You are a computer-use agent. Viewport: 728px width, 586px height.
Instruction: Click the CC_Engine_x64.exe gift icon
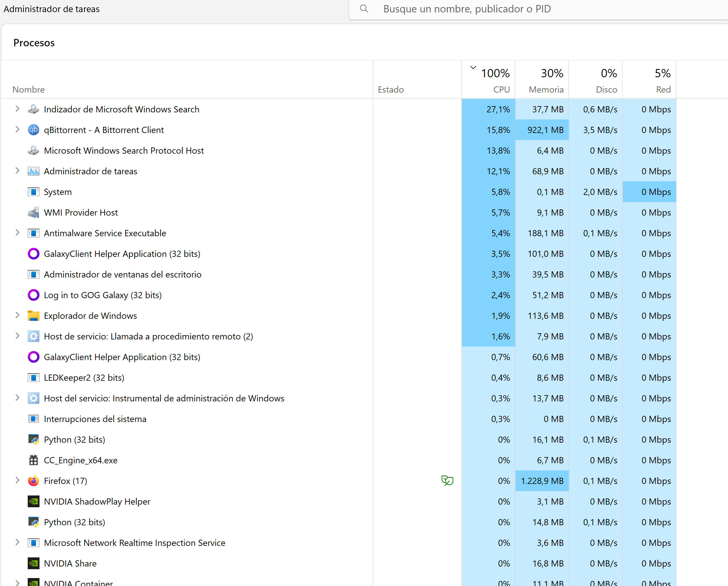coord(33,460)
